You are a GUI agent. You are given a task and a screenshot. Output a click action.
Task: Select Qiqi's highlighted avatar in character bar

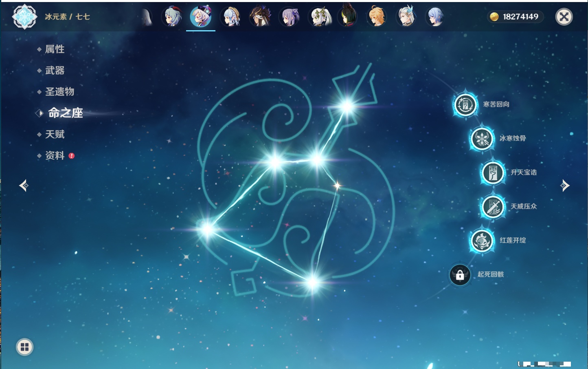pyautogui.click(x=201, y=17)
